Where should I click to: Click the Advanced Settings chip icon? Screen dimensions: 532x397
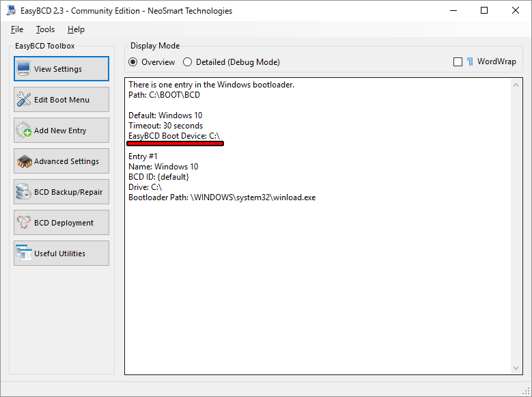click(x=24, y=161)
